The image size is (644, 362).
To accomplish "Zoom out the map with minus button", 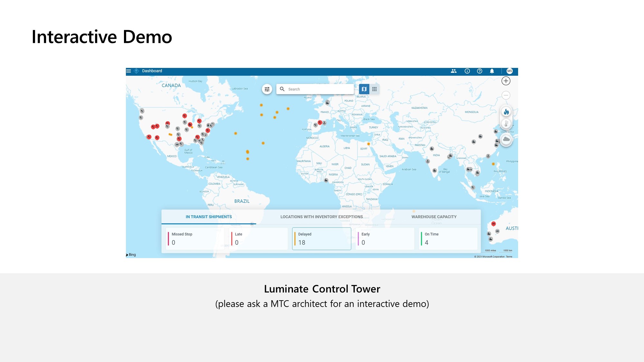I will tap(506, 95).
